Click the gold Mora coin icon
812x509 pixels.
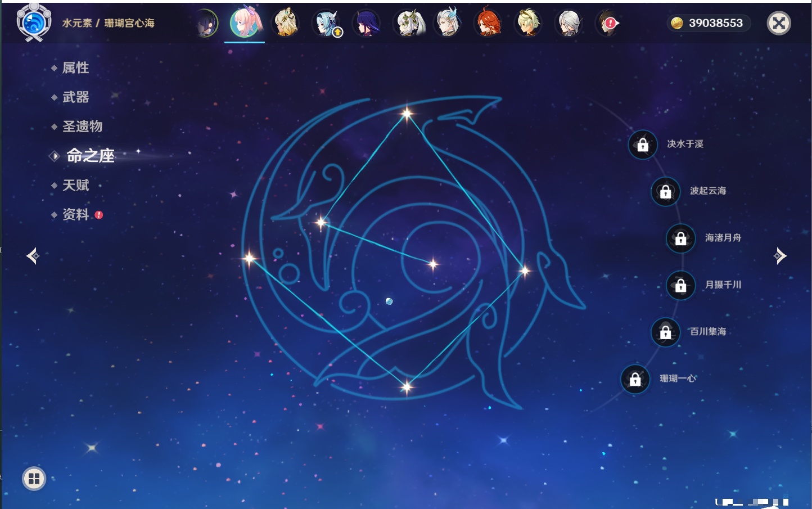[677, 23]
